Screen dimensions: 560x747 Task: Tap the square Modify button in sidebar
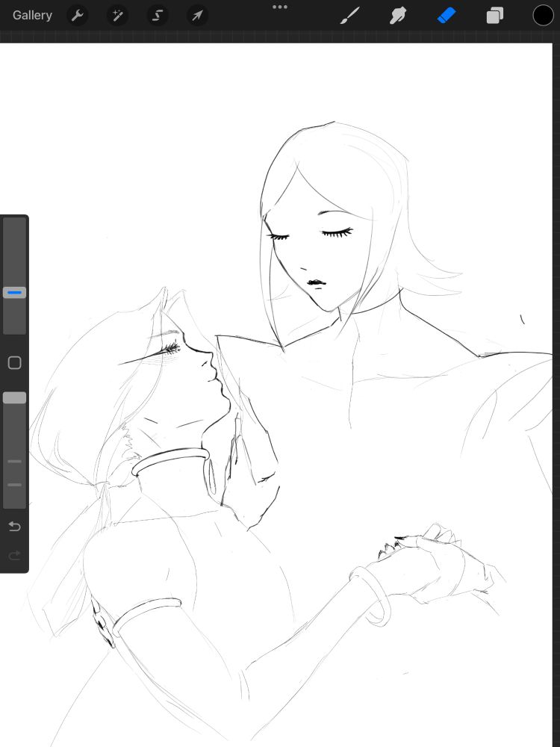tap(14, 363)
